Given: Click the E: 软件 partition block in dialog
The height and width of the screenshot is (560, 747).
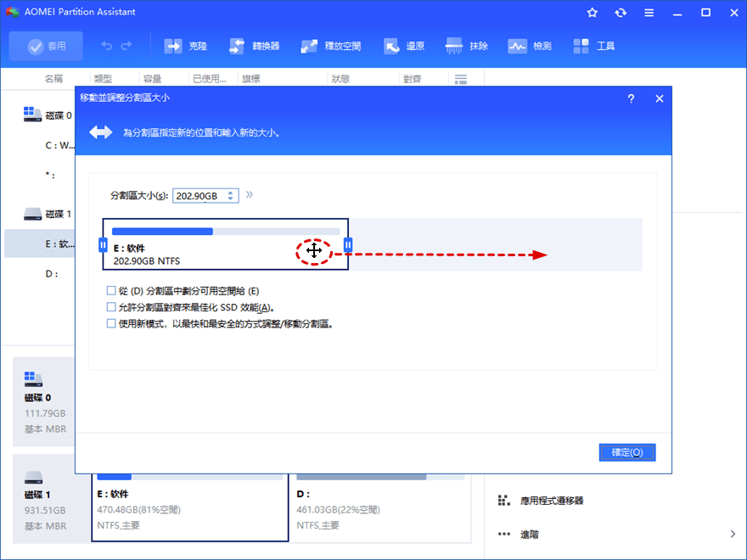Looking at the screenshot, I should pos(225,244).
